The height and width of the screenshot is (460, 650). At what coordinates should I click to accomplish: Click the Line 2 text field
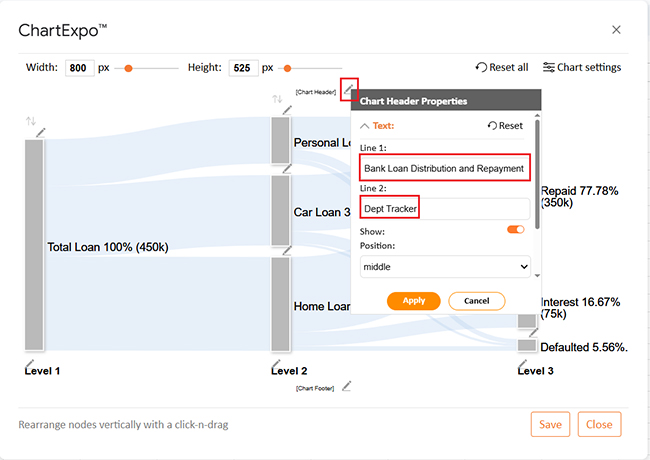pos(444,209)
